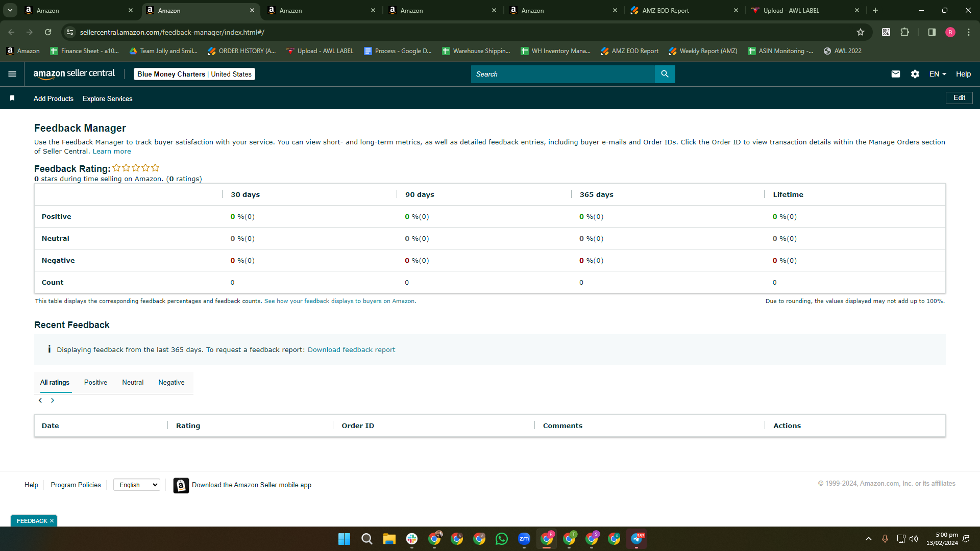Open the Chrome profile avatar
Image resolution: width=980 pixels, height=551 pixels.
point(950,32)
